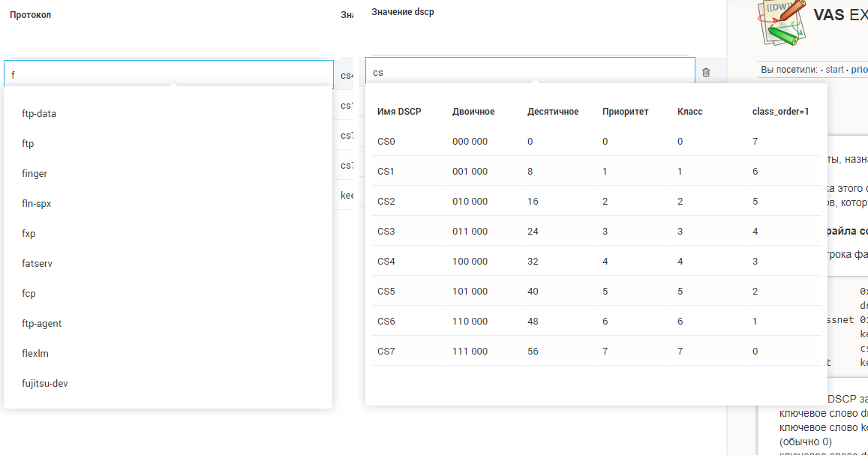Choose fatserv from the protocol list
The image size is (868, 455).
(37, 263)
